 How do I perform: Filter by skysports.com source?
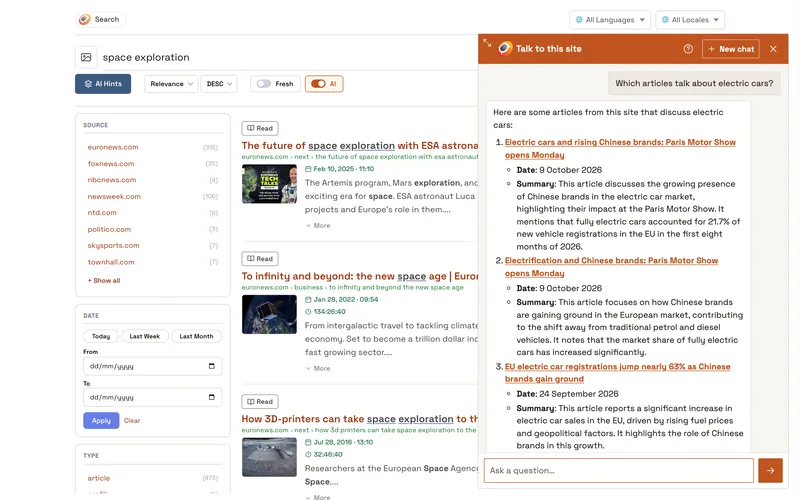(x=113, y=245)
